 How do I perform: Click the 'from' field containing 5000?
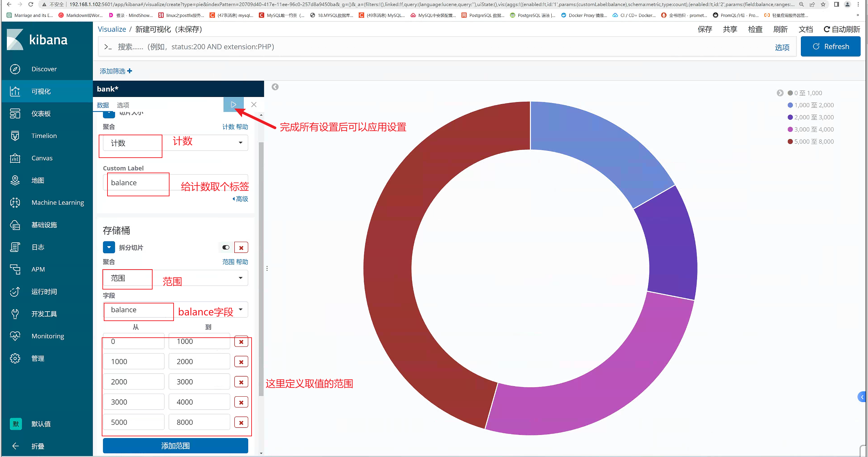[x=134, y=422]
